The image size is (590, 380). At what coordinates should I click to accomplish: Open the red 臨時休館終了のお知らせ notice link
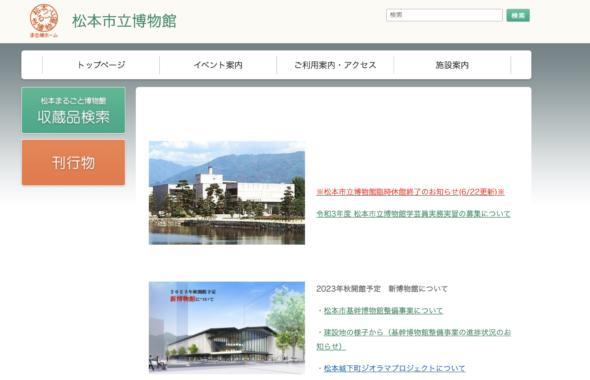pyautogui.click(x=410, y=192)
